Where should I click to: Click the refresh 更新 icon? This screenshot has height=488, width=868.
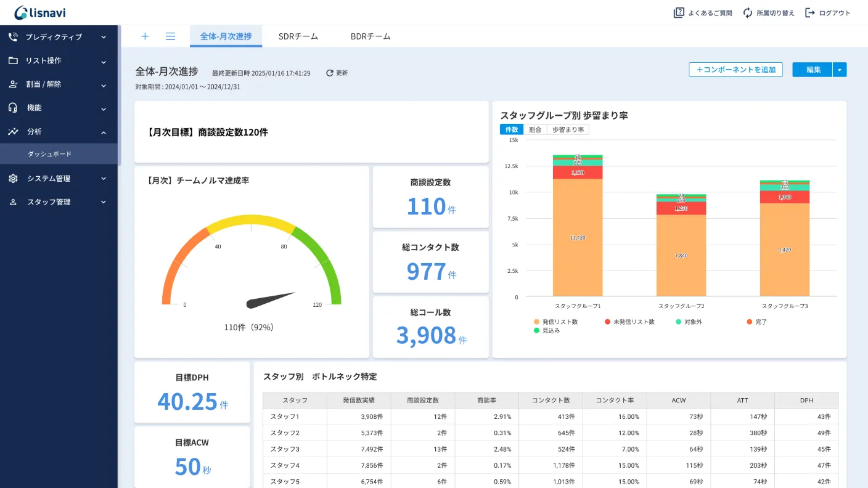330,73
